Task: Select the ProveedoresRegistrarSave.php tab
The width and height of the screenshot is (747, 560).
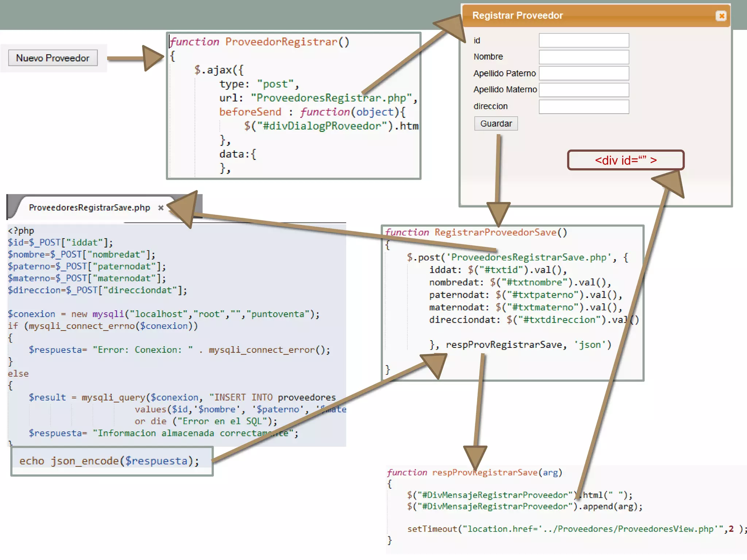Action: (x=89, y=208)
